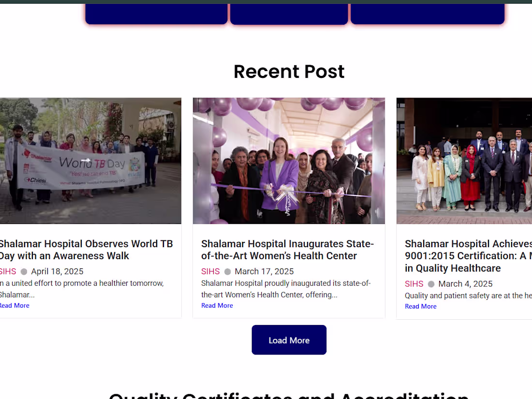Click the 'Shalamar Hospital Inaugurates State-of-the-Art Women's Health Center' heading
Viewport: 532px width, 399px height.
[287, 250]
